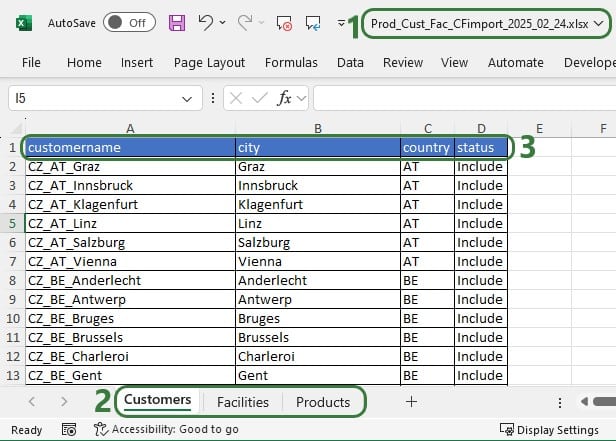
Task: Click horizontal scrollbar left arrow
Action: (x=585, y=401)
